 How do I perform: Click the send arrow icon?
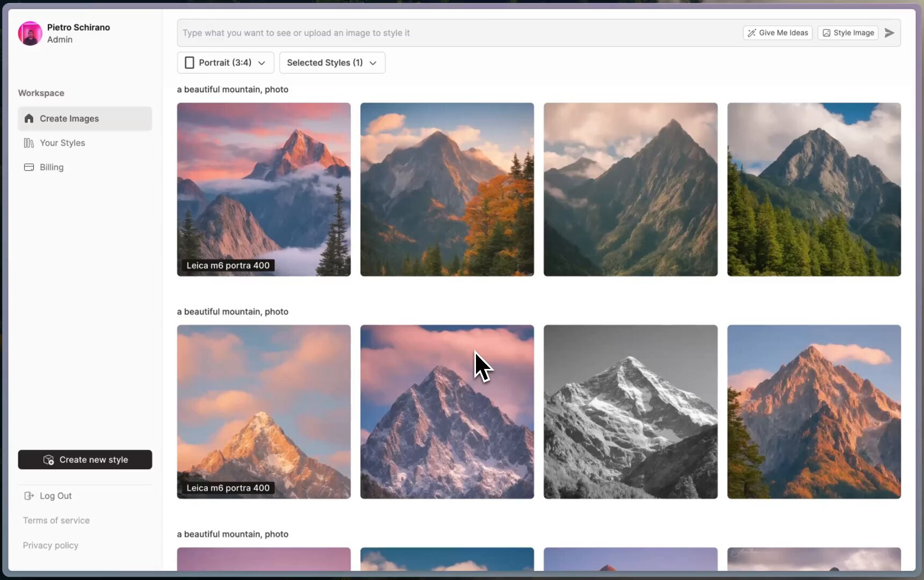(889, 33)
